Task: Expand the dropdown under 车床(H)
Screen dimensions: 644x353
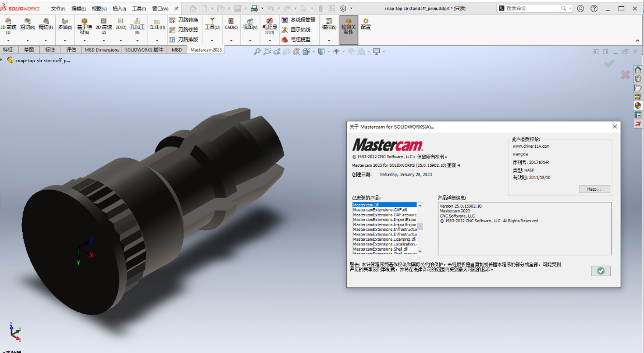Action: pyautogui.click(x=157, y=41)
